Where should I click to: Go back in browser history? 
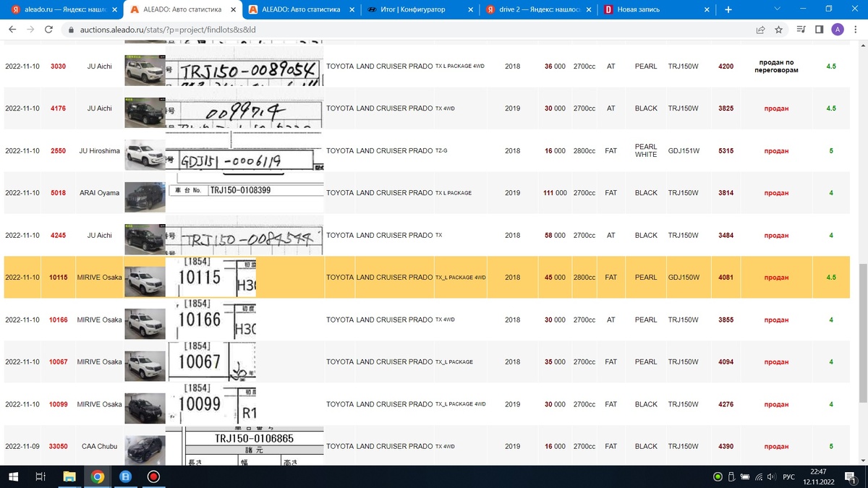tap(12, 30)
